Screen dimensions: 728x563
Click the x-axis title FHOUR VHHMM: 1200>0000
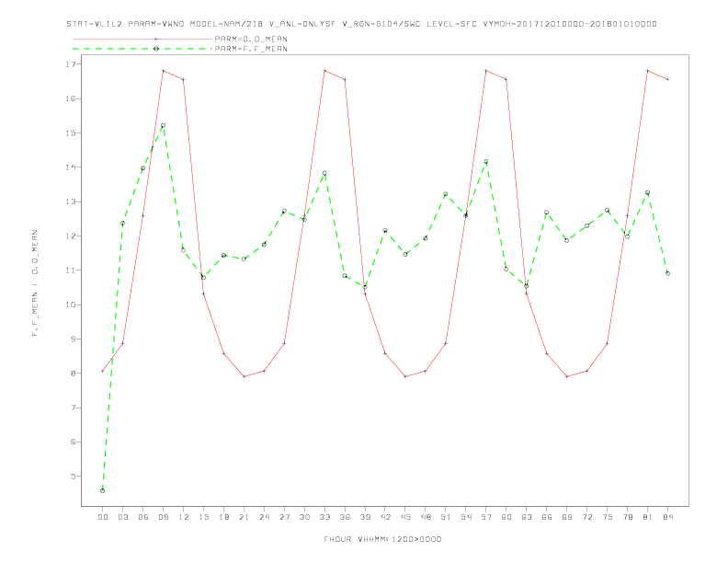(382, 539)
